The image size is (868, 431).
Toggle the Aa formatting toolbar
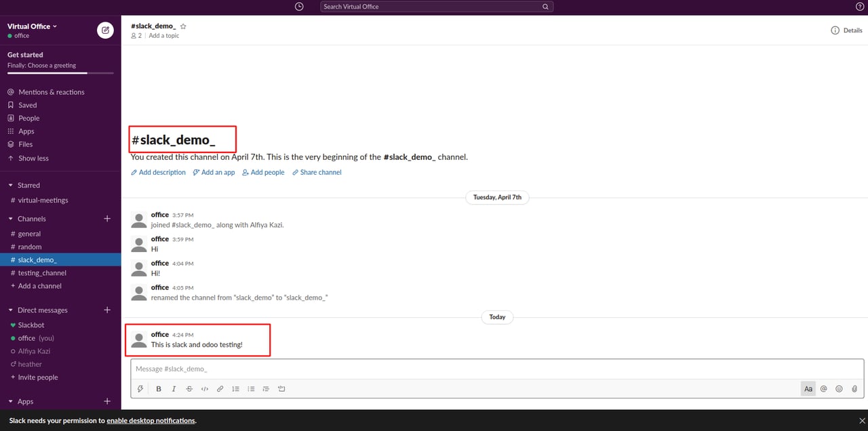pyautogui.click(x=808, y=389)
